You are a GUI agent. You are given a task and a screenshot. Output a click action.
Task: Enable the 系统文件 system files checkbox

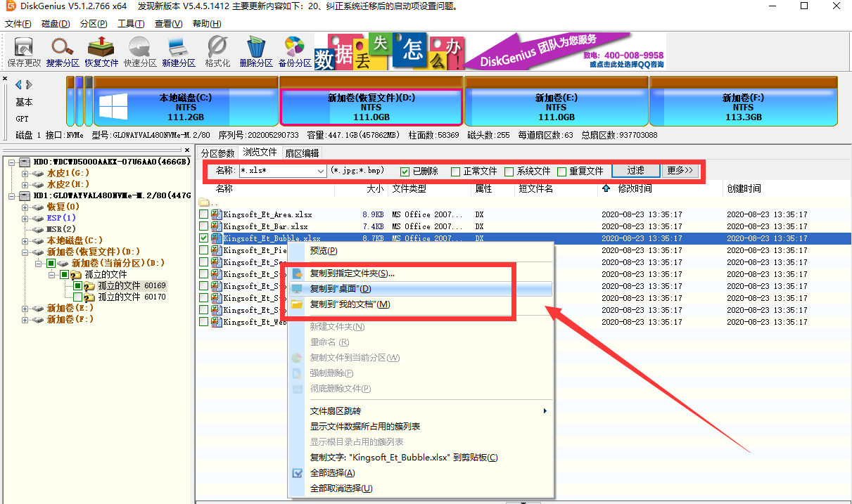509,172
